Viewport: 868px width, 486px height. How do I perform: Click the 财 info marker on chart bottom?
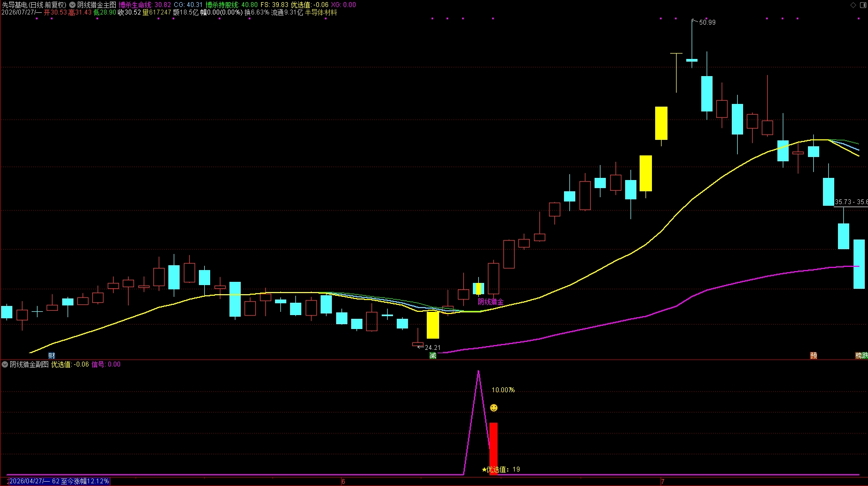[51, 356]
